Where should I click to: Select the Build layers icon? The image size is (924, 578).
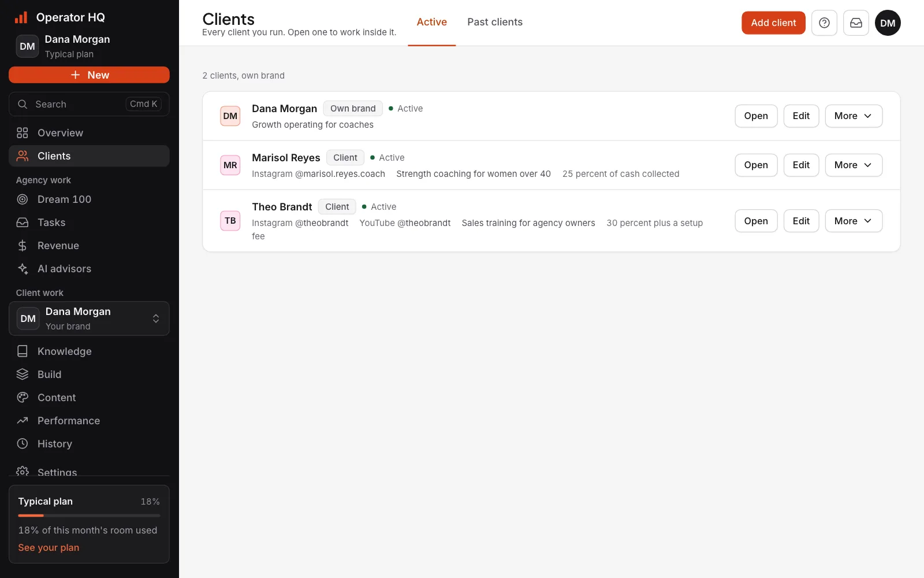[23, 375]
